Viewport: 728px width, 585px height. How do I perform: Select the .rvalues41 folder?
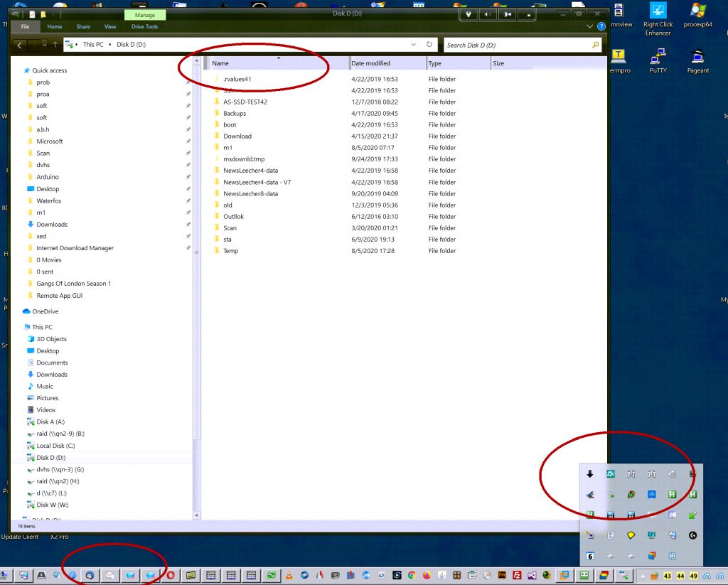237,79
